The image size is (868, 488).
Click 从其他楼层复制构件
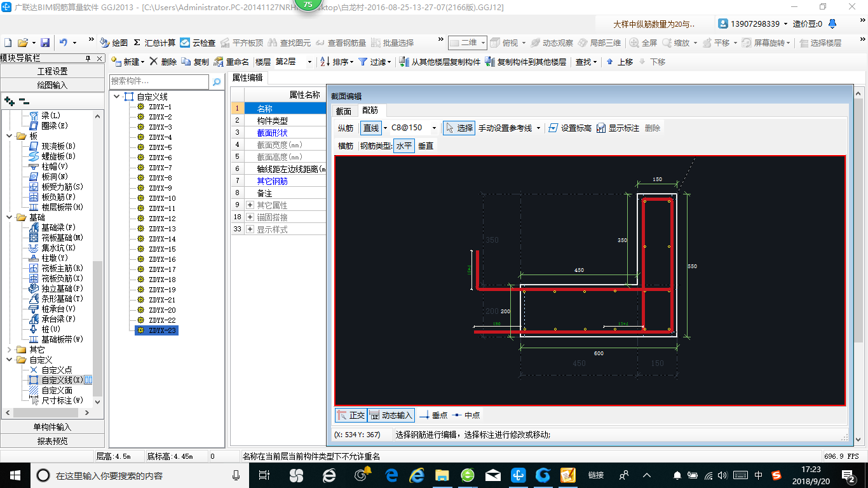[x=440, y=62]
